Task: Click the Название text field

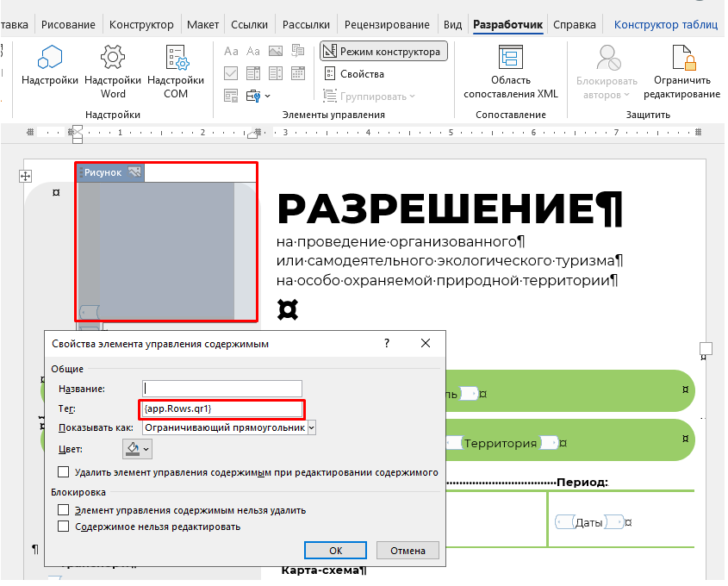Action: [222, 389]
